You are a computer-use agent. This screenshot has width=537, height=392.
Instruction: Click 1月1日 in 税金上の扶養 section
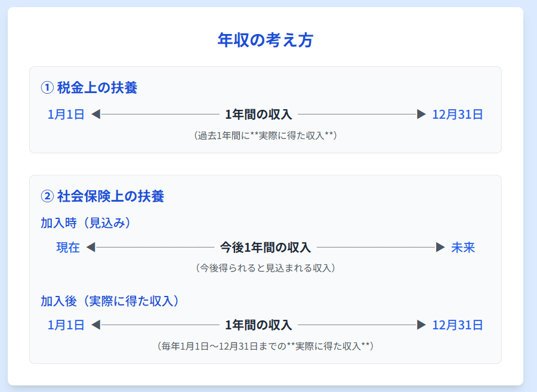[x=66, y=115]
